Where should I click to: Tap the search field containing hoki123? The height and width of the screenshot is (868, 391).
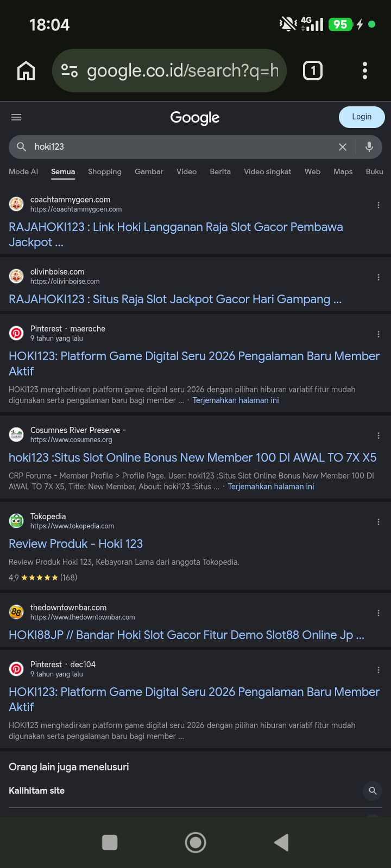pyautogui.click(x=179, y=147)
